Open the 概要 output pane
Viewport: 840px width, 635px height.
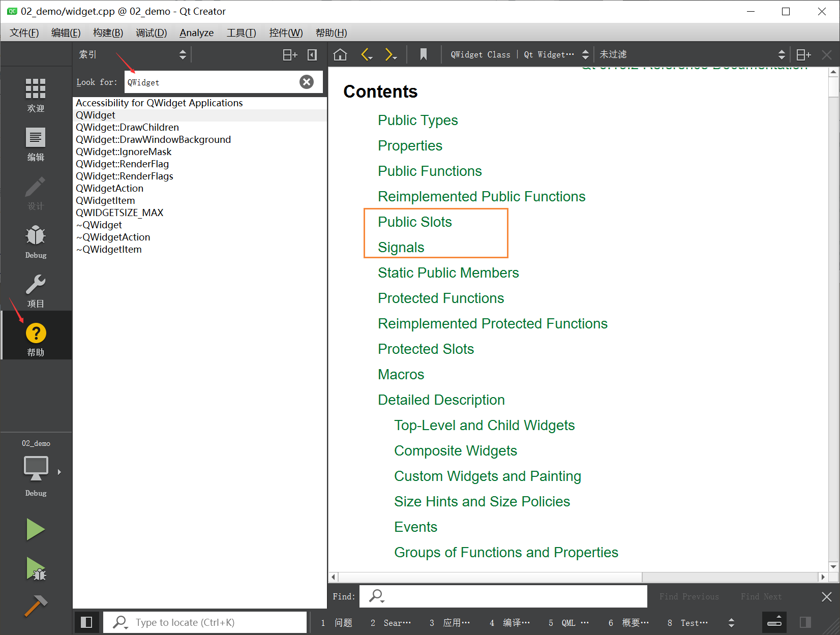[x=629, y=622]
